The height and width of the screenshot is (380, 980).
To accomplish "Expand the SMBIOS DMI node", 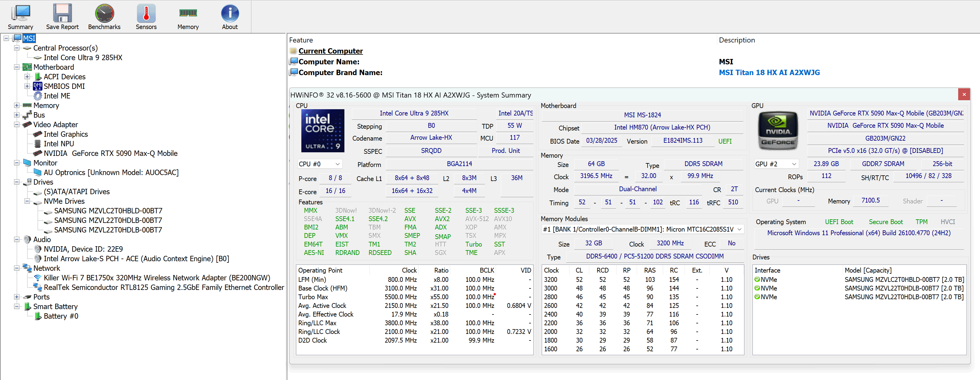I will pyautogui.click(x=27, y=86).
